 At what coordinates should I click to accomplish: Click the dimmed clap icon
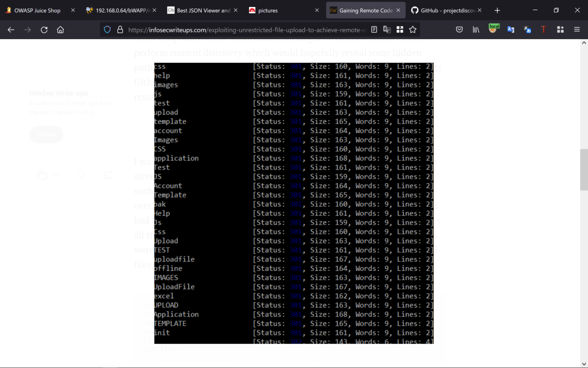pos(43,175)
